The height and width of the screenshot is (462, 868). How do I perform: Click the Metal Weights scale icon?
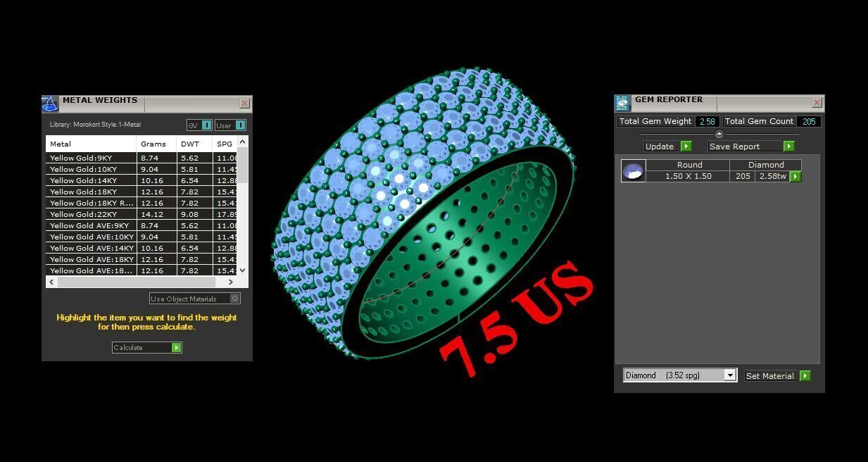[x=50, y=104]
